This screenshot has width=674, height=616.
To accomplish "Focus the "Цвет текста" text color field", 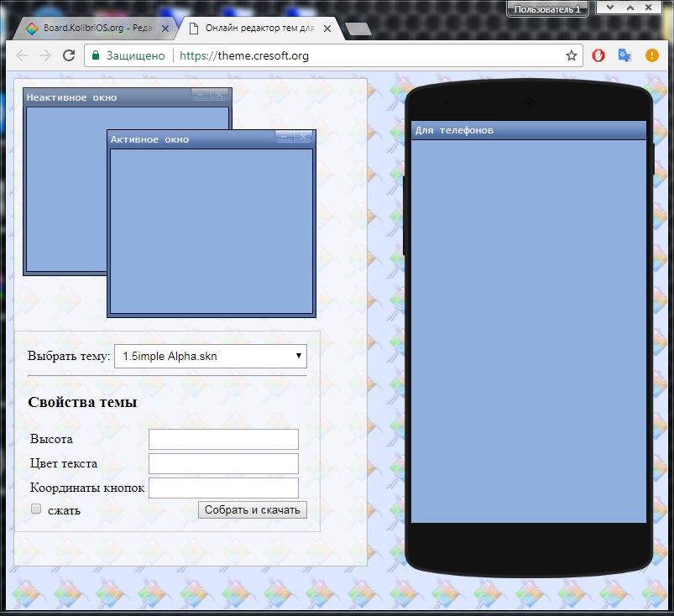I will (x=223, y=463).
